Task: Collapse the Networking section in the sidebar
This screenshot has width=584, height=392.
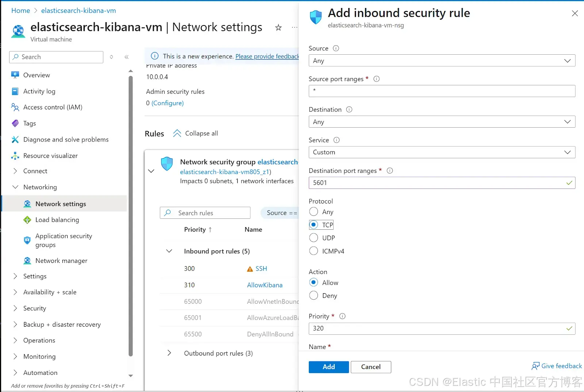Action: (x=15, y=187)
